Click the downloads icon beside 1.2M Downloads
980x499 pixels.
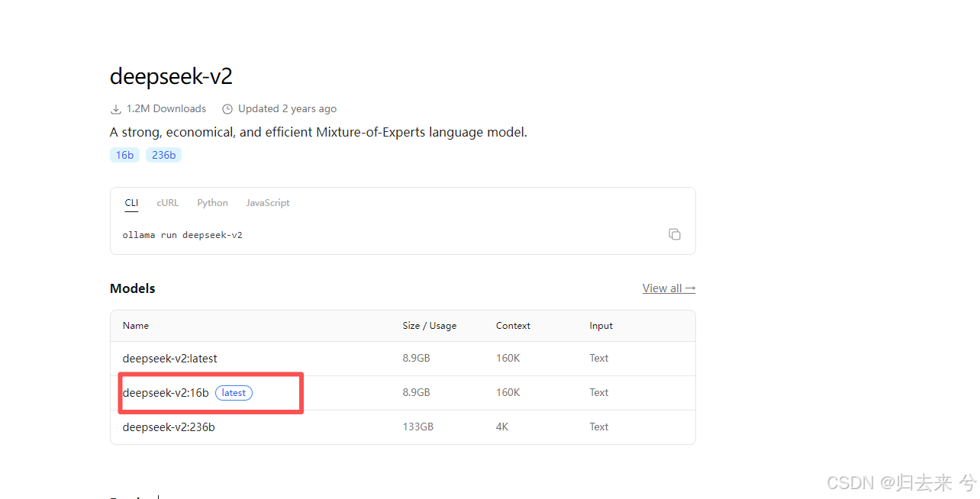click(116, 109)
